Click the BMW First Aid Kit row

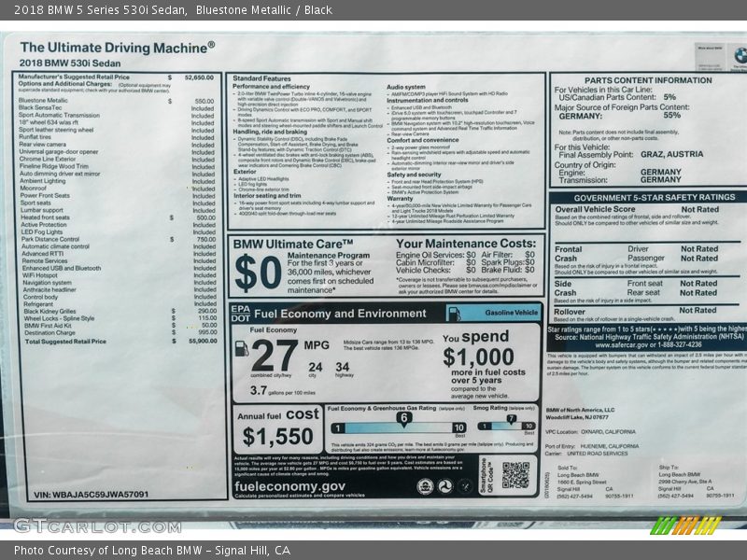(x=120, y=325)
